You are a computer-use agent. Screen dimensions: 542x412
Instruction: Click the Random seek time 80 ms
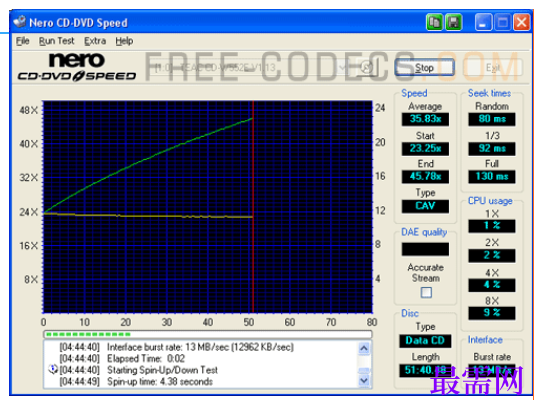click(492, 119)
